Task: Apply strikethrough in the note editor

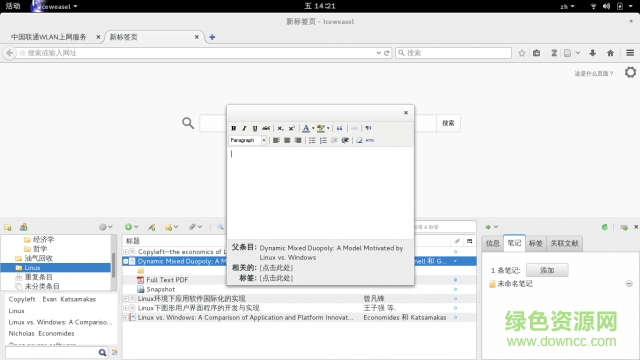Action: [x=266, y=128]
